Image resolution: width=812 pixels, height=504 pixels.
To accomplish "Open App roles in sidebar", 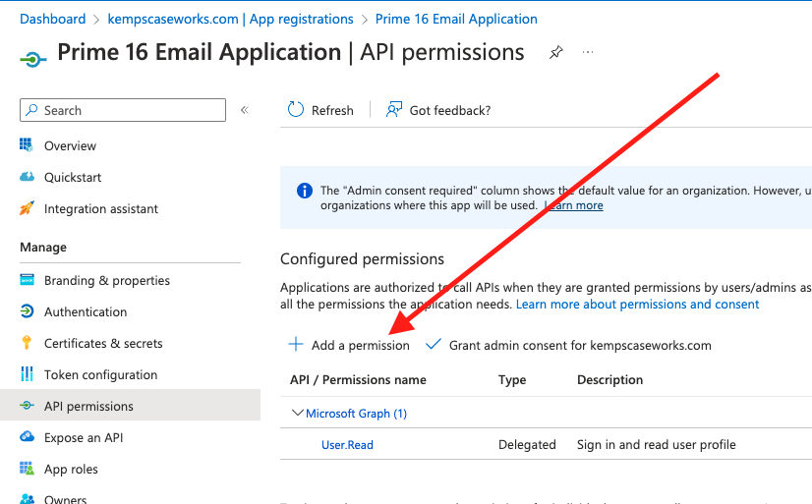I will [71, 469].
